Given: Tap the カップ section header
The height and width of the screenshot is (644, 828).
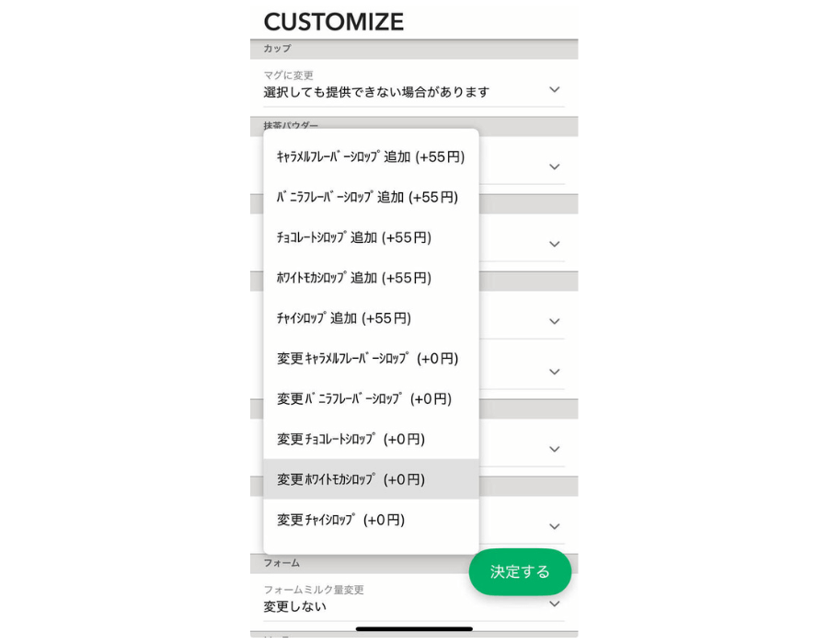Looking at the screenshot, I should coord(277,49).
